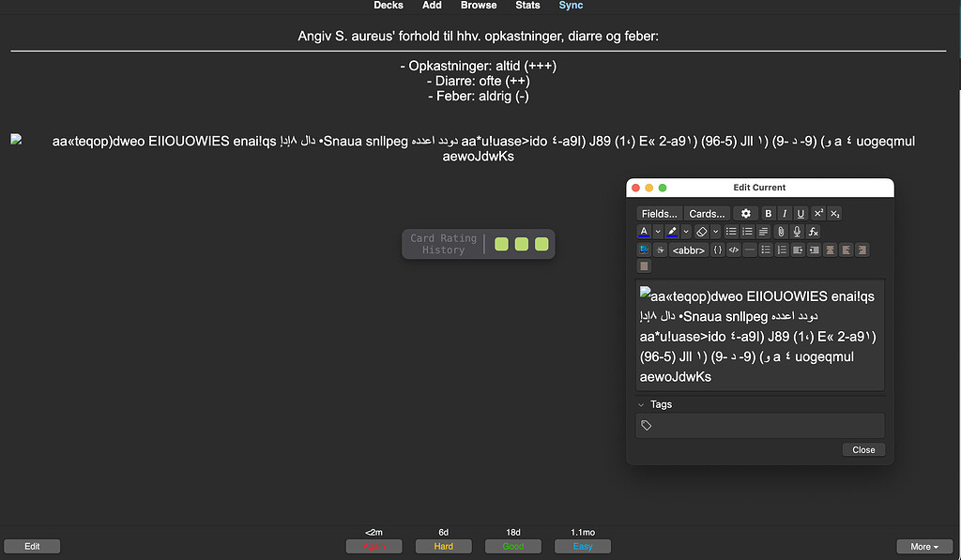Open the Stats screen
The image size is (961, 560).
click(x=527, y=6)
